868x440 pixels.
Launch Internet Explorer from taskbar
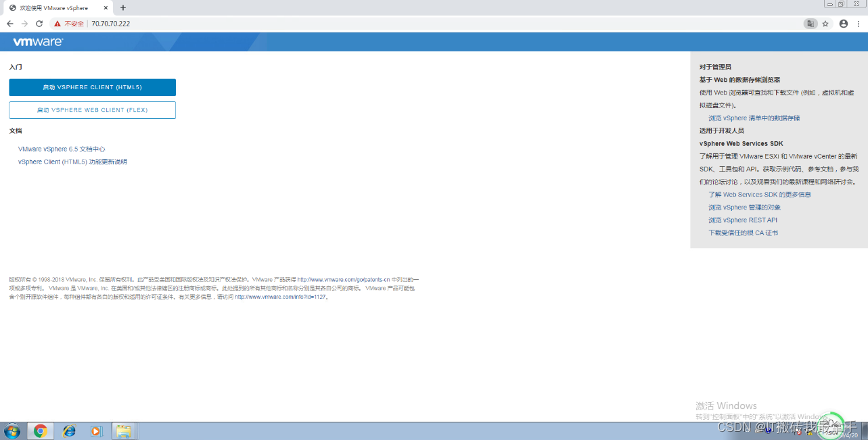[x=68, y=431]
